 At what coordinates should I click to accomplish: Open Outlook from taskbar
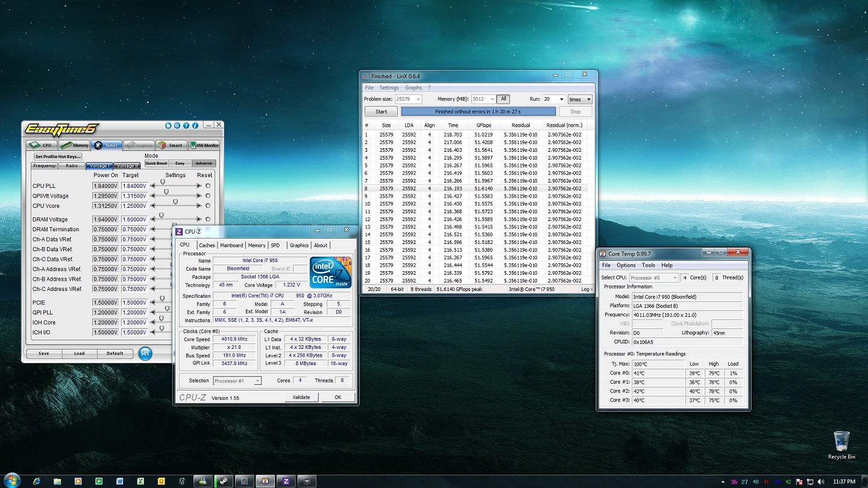pyautogui.click(x=161, y=481)
